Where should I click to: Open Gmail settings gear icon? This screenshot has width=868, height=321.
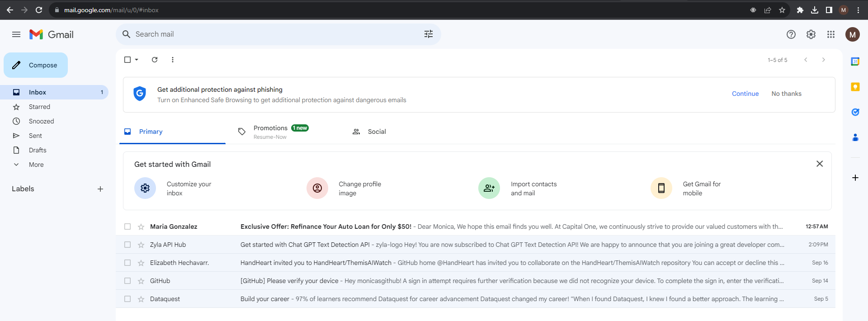[x=811, y=34]
